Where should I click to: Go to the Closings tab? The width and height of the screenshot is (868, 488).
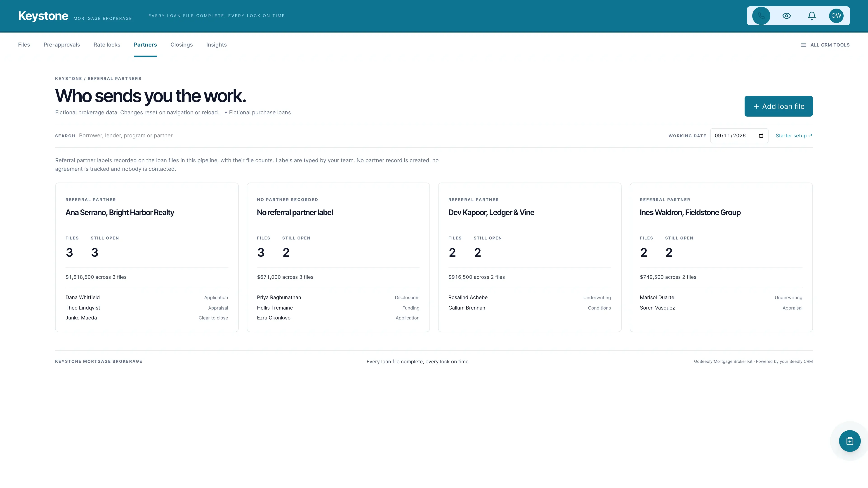pyautogui.click(x=182, y=45)
